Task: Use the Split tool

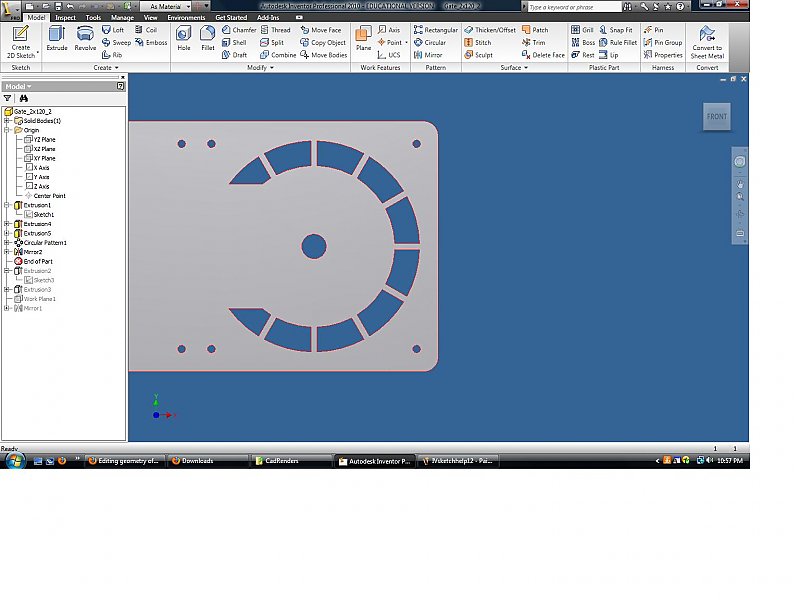Action: [x=272, y=42]
